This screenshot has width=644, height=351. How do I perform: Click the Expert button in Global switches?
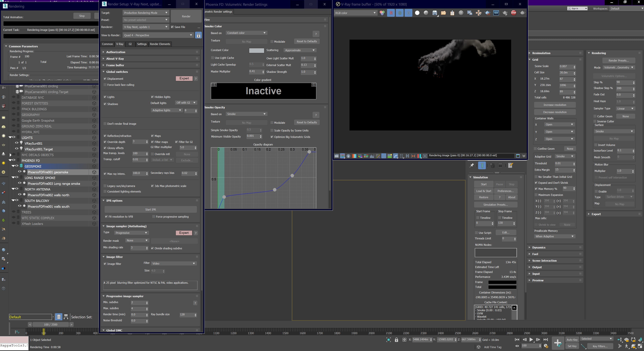click(184, 78)
